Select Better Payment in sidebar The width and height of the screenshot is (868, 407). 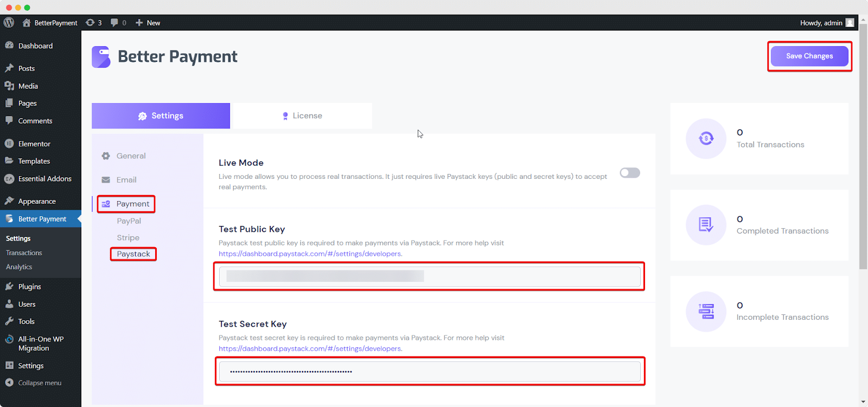tap(41, 219)
